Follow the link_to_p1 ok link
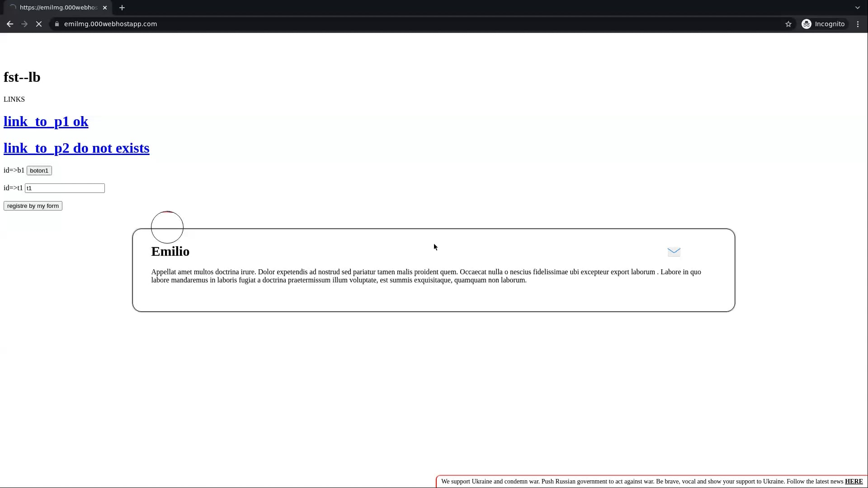This screenshot has height=488, width=868. tap(46, 122)
